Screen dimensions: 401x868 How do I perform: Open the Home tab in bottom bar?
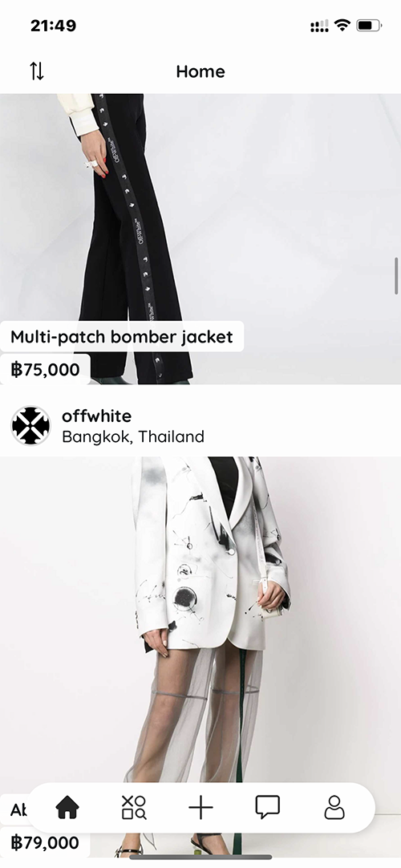[67, 808]
